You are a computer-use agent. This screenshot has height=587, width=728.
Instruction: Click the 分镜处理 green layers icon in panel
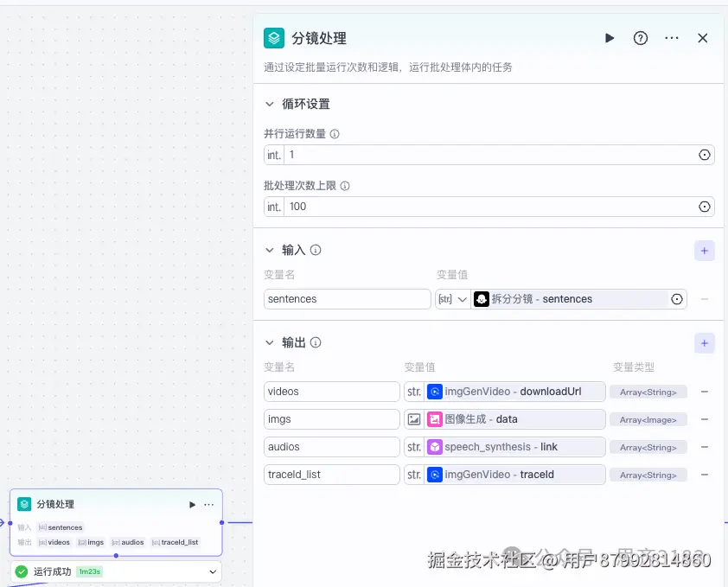[274, 38]
